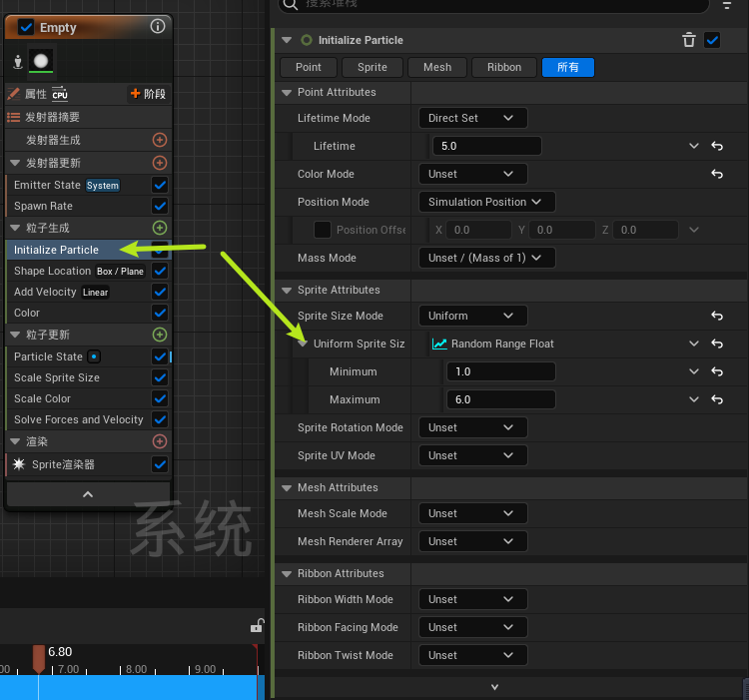Toggle the Position Offset override checkbox
The height and width of the screenshot is (700, 749).
pyautogui.click(x=323, y=230)
